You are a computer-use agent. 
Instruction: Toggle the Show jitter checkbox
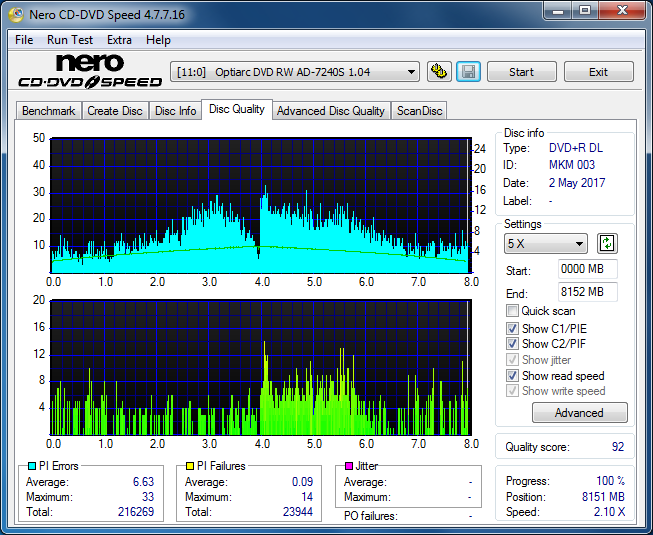(x=512, y=359)
